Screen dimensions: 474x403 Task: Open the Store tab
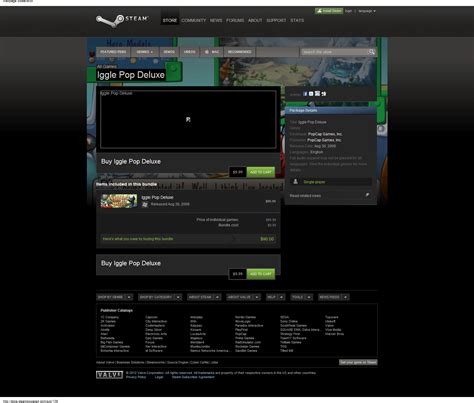click(x=170, y=20)
